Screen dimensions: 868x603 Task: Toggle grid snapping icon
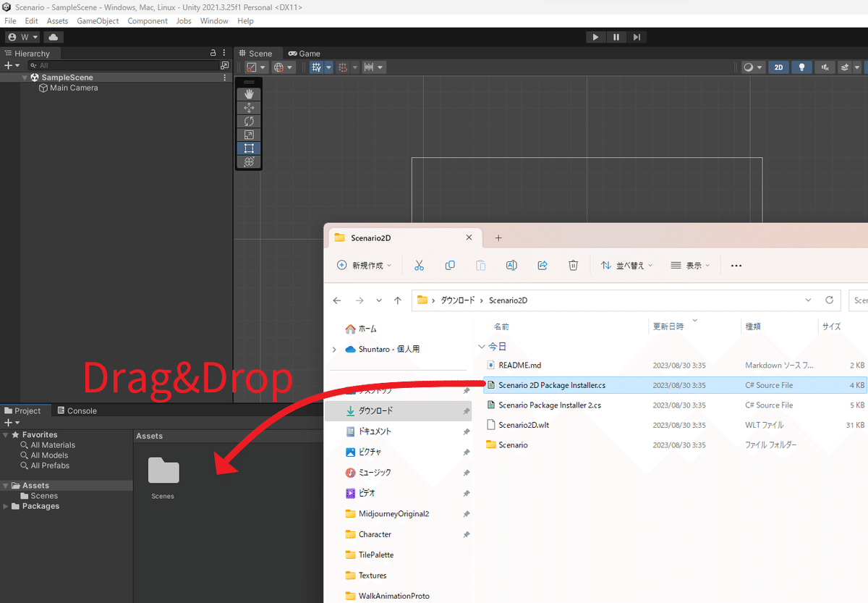pyautogui.click(x=343, y=67)
